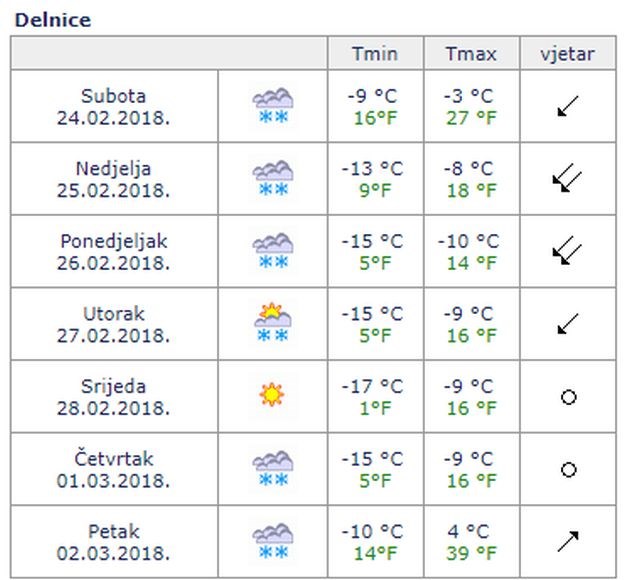Viewport: 625px width, 580px height.
Task: Click the snow cloud icon for Subota
Action: (x=273, y=106)
